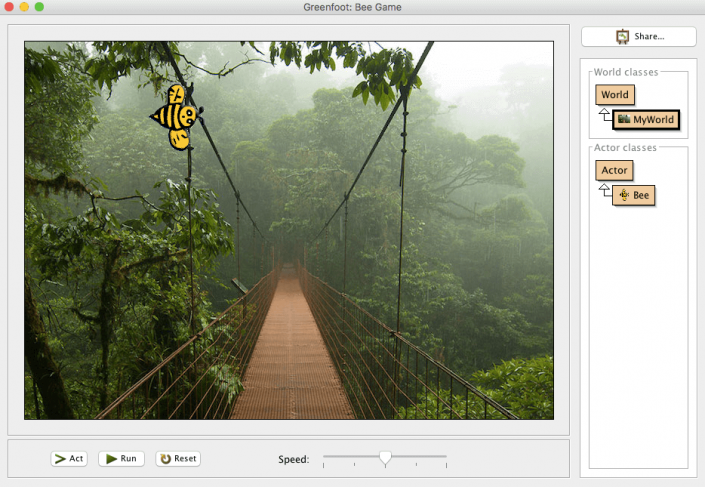Click the Reset circular arrow icon
This screenshot has width=705, height=487.
coord(165,459)
